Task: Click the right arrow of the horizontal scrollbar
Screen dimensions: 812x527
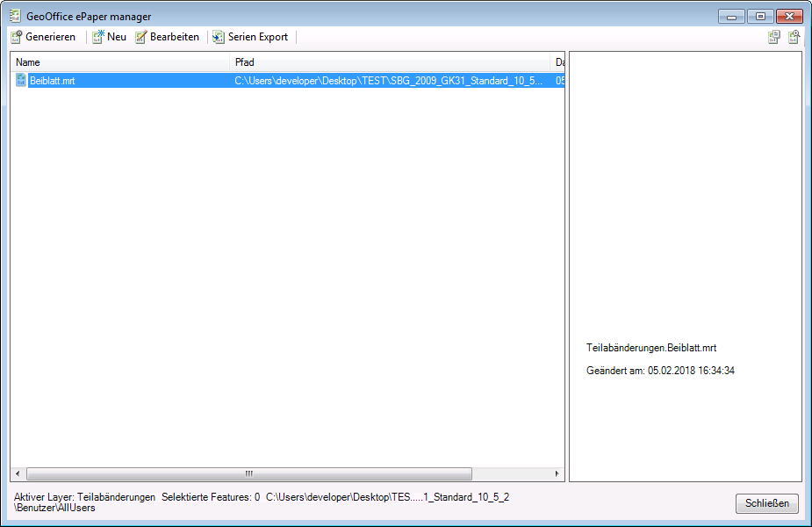Action: point(556,473)
